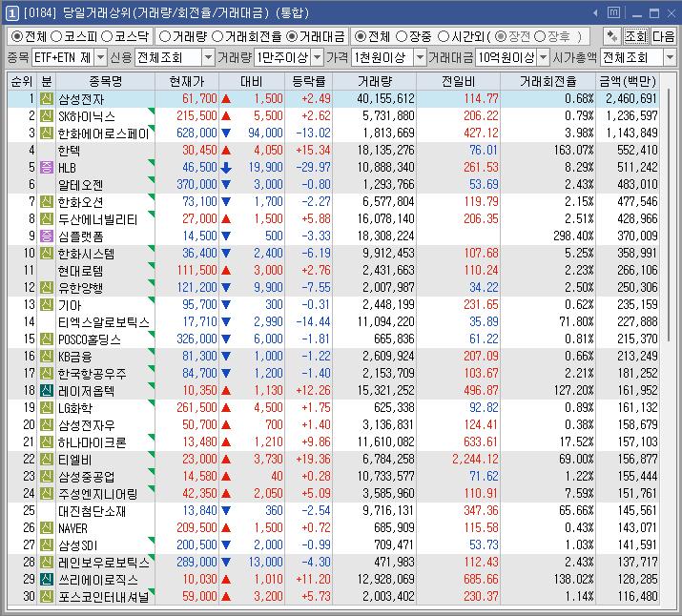Open the settings tool icon beside 조회
This screenshot has height=616, width=682.
(612, 36)
